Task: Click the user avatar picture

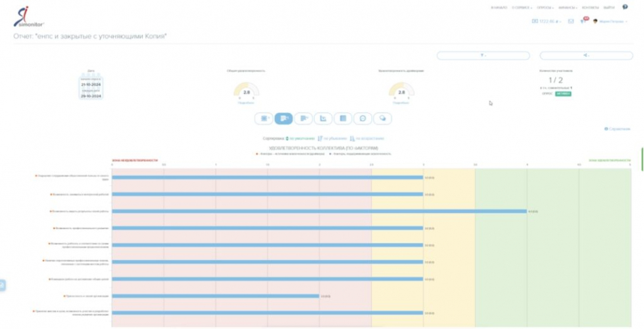Action: coord(595,21)
